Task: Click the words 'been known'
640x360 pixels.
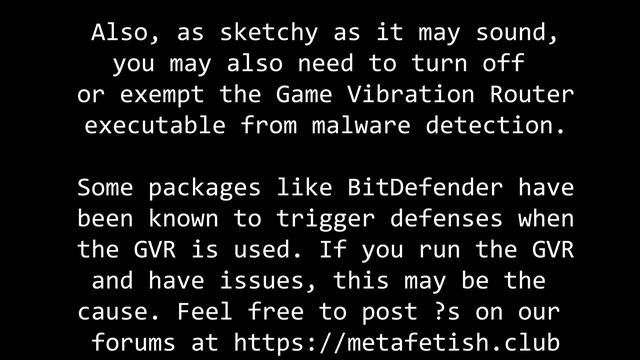Action: click(148, 218)
